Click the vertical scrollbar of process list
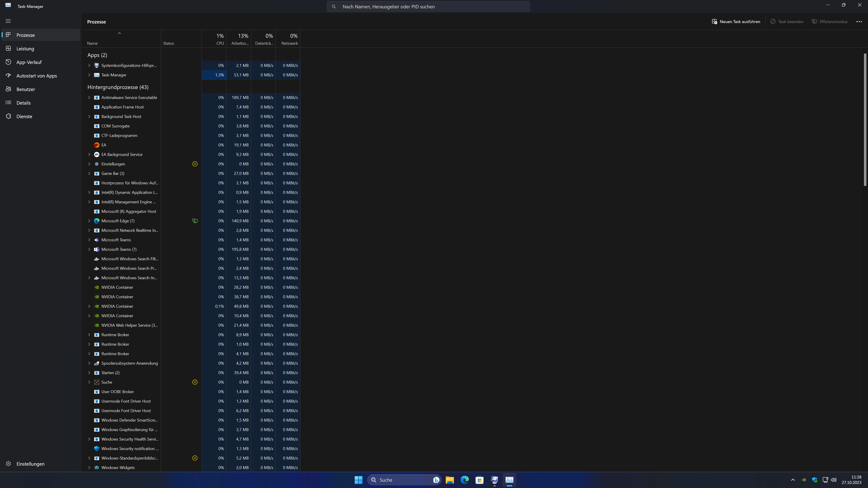The width and height of the screenshot is (868, 488). coord(865,120)
